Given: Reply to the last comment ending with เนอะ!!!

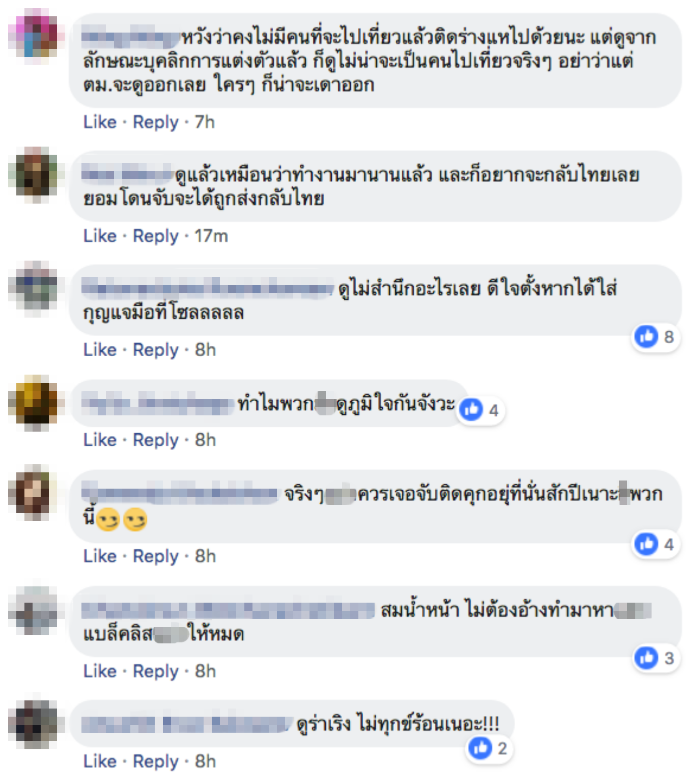Looking at the screenshot, I should point(156,762).
